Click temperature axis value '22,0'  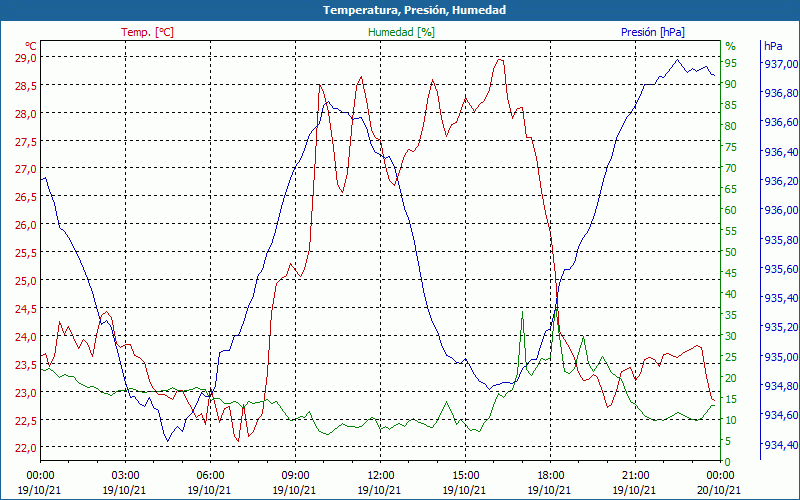(26, 448)
